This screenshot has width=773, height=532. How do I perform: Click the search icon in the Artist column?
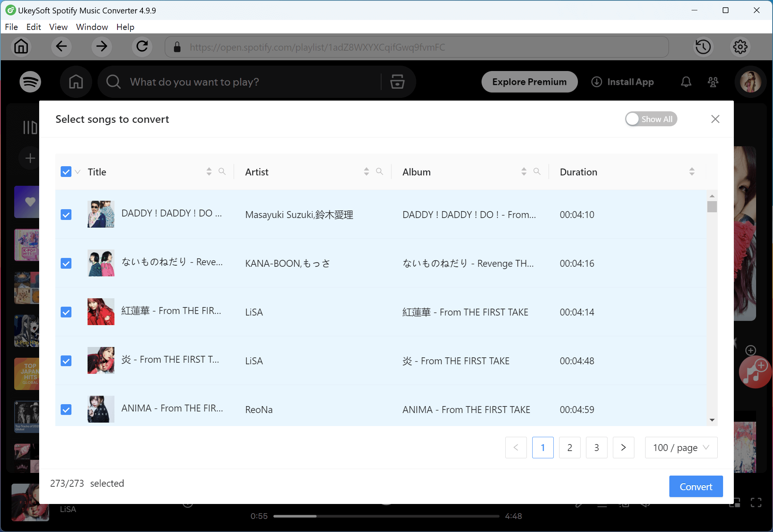click(x=380, y=172)
